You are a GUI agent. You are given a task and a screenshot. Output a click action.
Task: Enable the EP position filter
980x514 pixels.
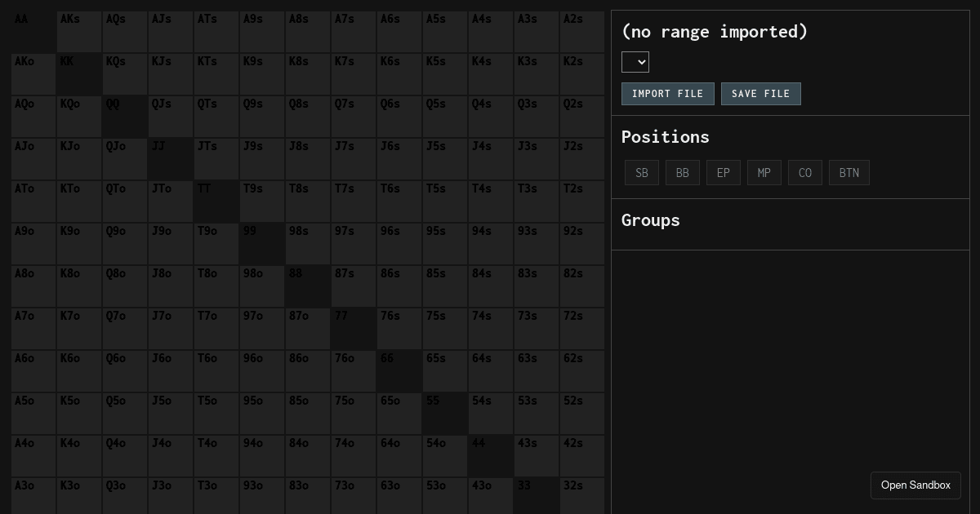point(724,172)
